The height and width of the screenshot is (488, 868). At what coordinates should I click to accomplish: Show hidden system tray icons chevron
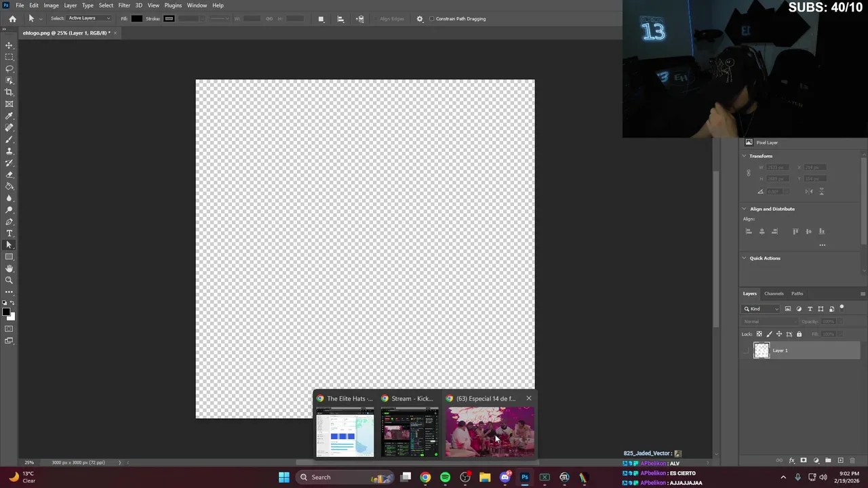point(783,477)
